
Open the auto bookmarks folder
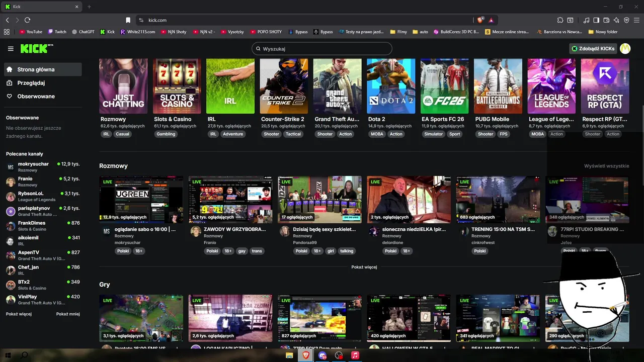coord(420,32)
